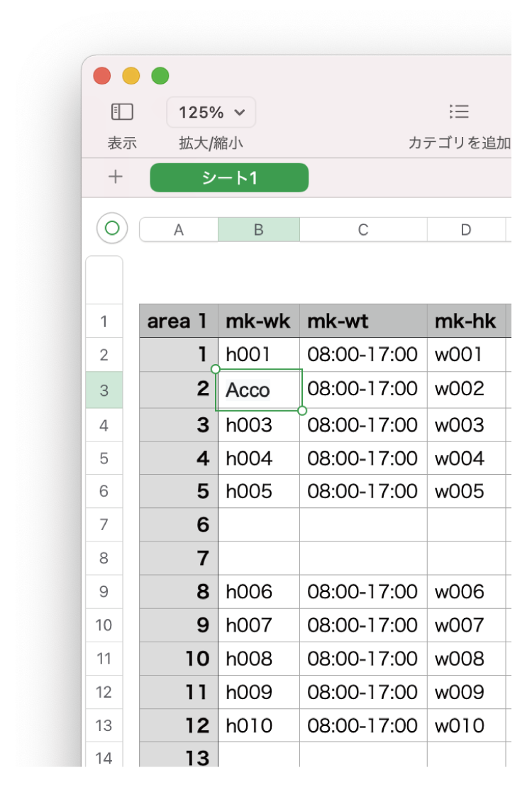Click the add category list icon
This screenshot has height=797, width=532.
459,112
